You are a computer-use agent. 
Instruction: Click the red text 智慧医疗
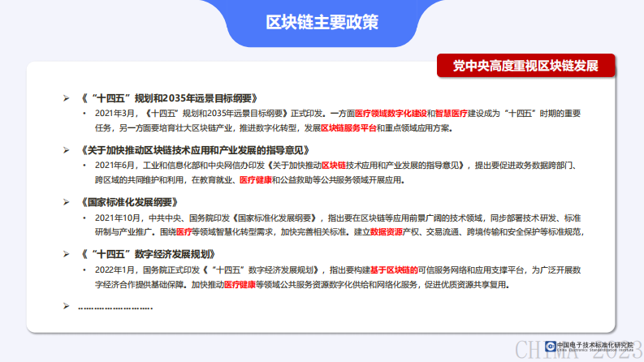[x=451, y=114]
